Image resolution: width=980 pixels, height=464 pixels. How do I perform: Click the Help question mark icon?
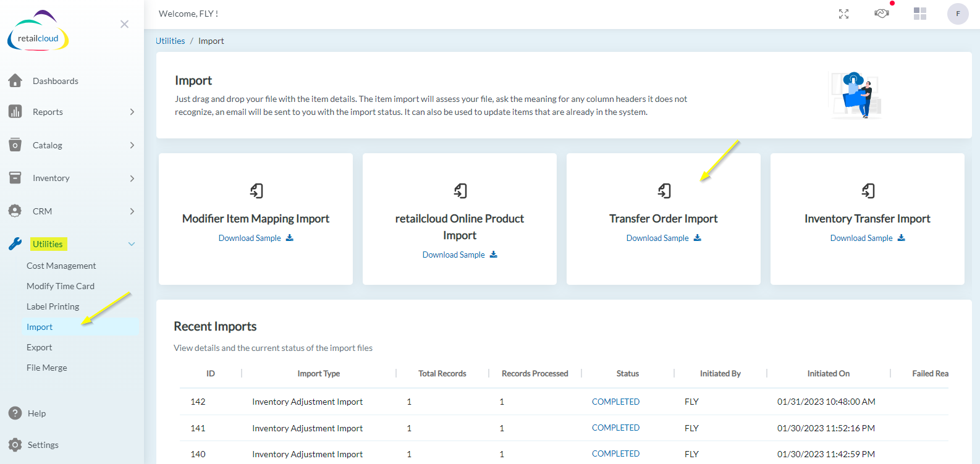point(15,413)
